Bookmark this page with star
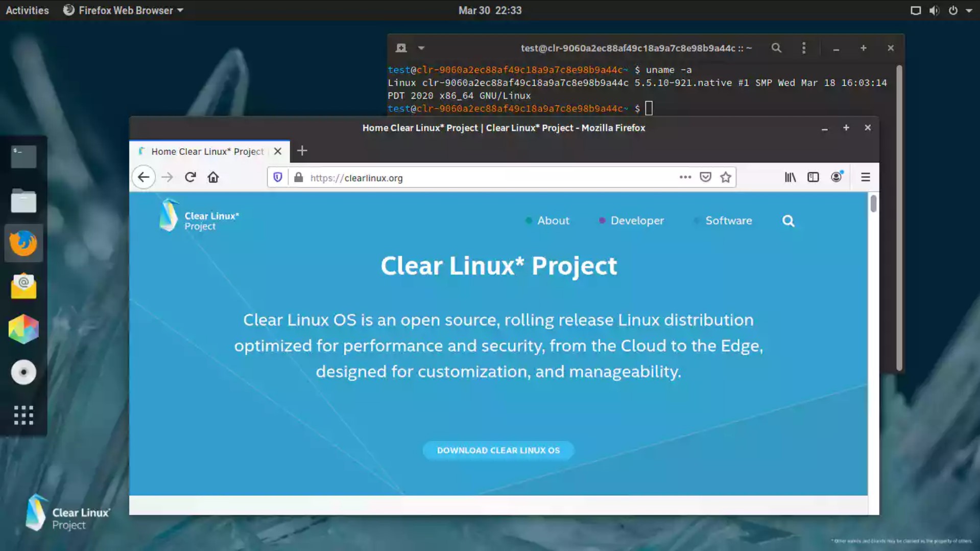 click(x=726, y=177)
